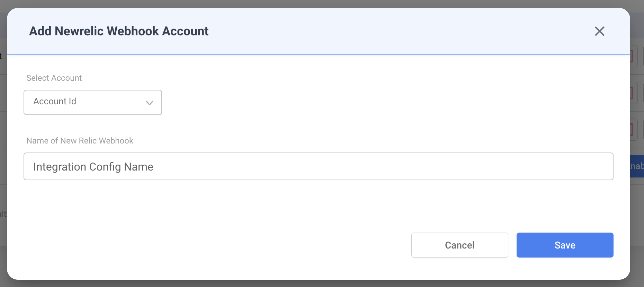The width and height of the screenshot is (644, 287).
Task: Click the topmost red delete icon behind the dialog
Action: tap(633, 56)
